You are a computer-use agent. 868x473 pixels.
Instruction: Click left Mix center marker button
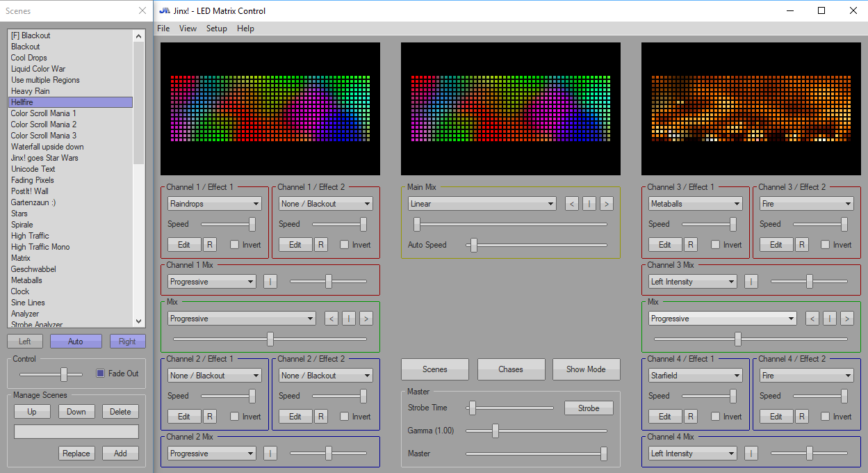tap(349, 319)
